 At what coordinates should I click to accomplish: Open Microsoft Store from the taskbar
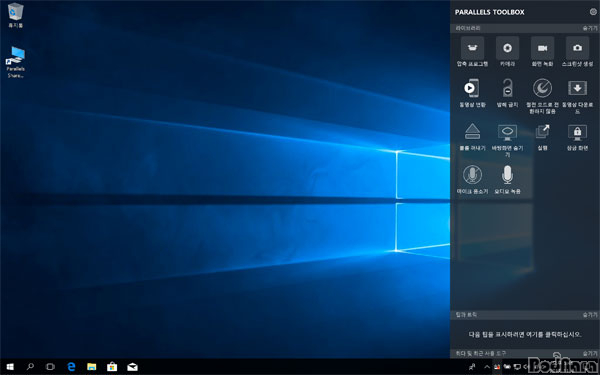coord(112,367)
